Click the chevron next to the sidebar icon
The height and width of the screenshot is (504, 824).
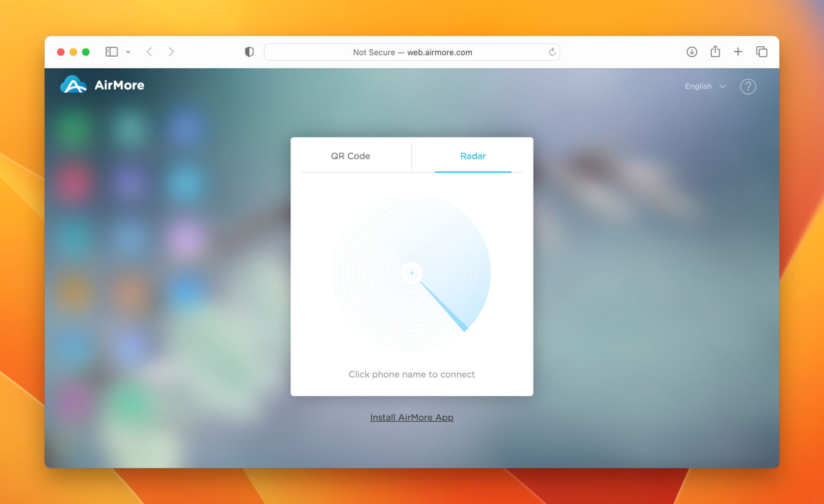coord(128,51)
